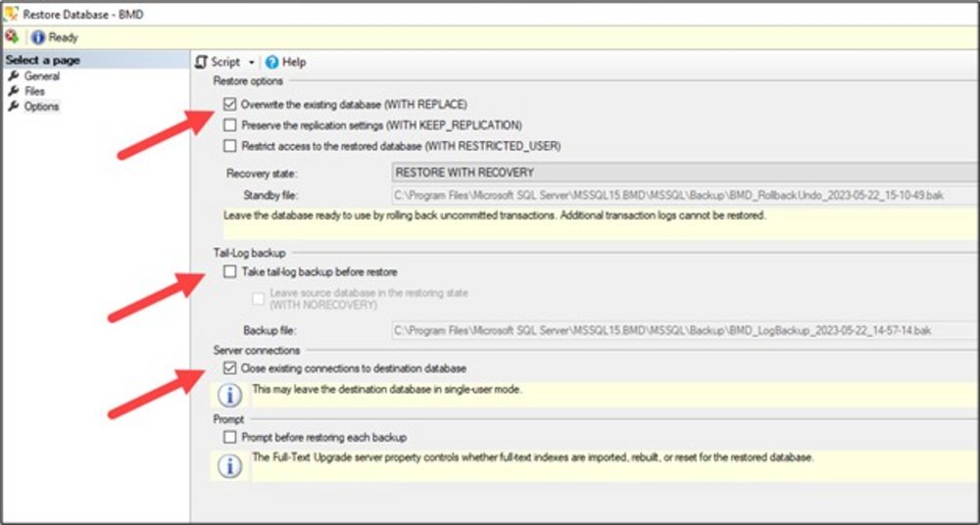This screenshot has height=525, width=980.
Task: Click the wrench icon next to General
Action: 14,76
